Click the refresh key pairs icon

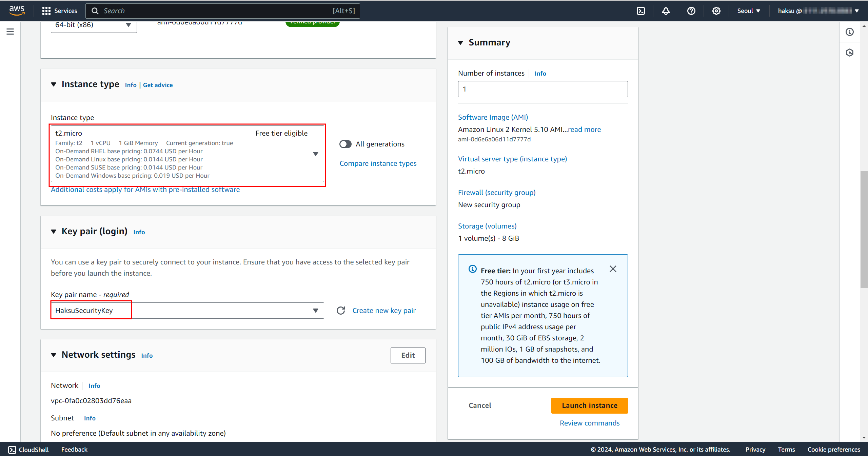point(341,311)
